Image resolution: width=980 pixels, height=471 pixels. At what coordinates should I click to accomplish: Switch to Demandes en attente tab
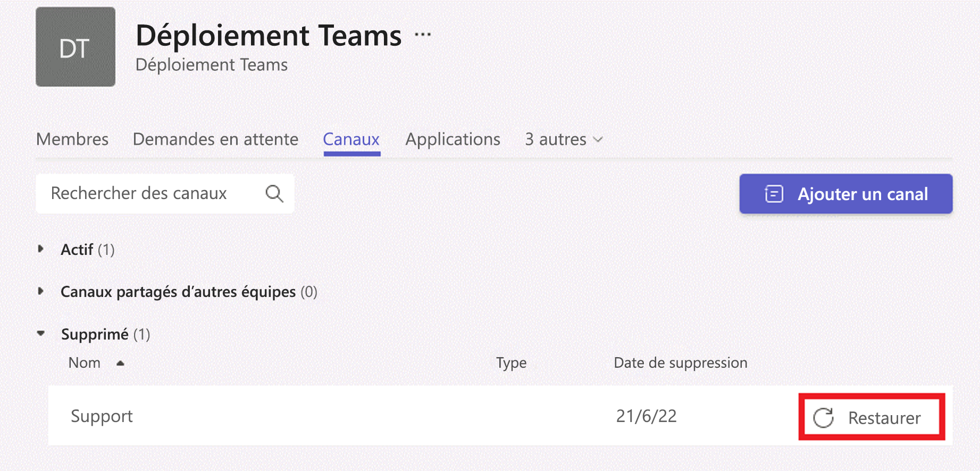pos(215,139)
